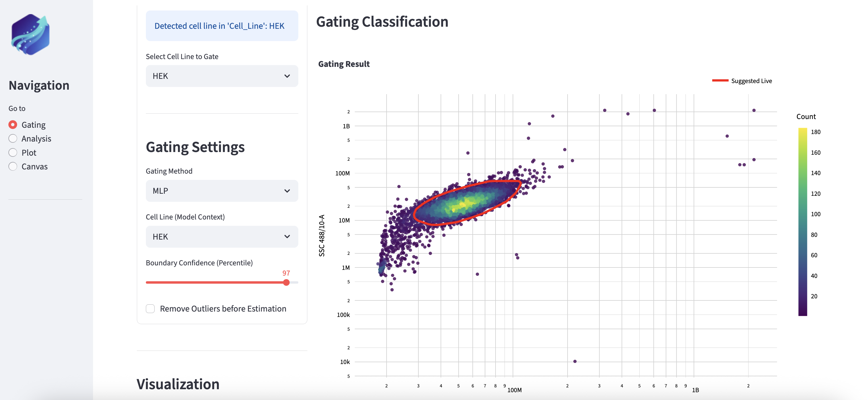Switch to the Plot page
Viewport: 868px width, 400px height.
click(13, 153)
